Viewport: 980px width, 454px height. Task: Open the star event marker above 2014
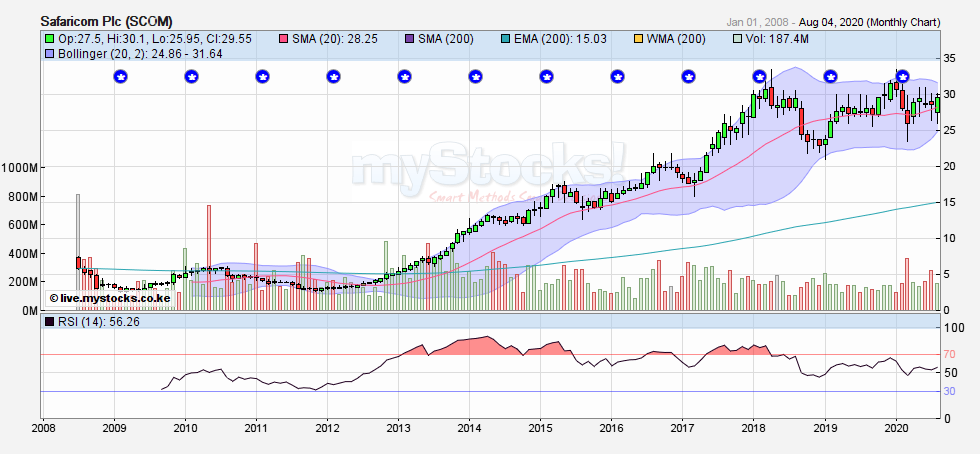pyautogui.click(x=475, y=76)
